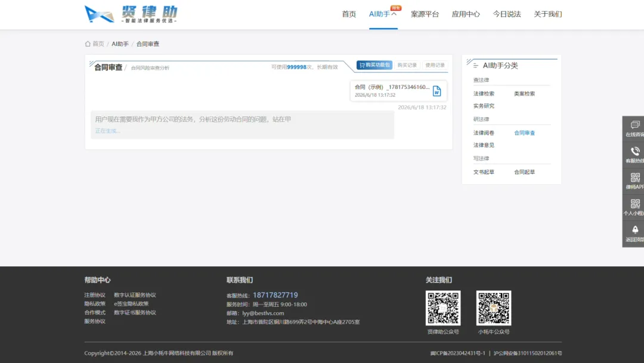Open the 数字证书服务协议 footer link
Image resolution: width=644 pixels, height=363 pixels.
(x=135, y=312)
